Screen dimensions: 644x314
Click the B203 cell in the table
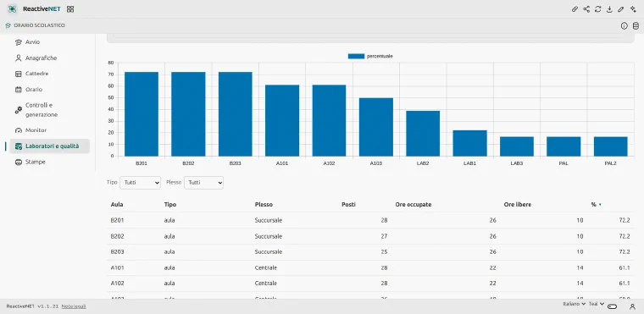(118, 251)
